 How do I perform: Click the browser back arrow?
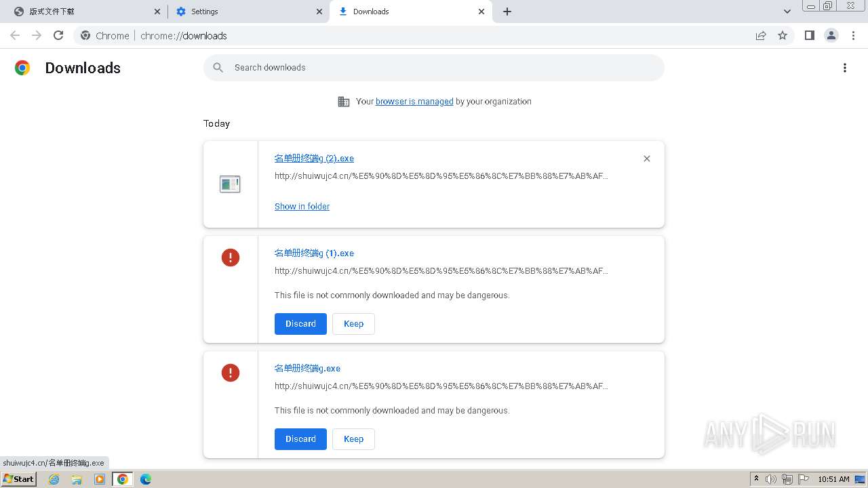pos(15,35)
